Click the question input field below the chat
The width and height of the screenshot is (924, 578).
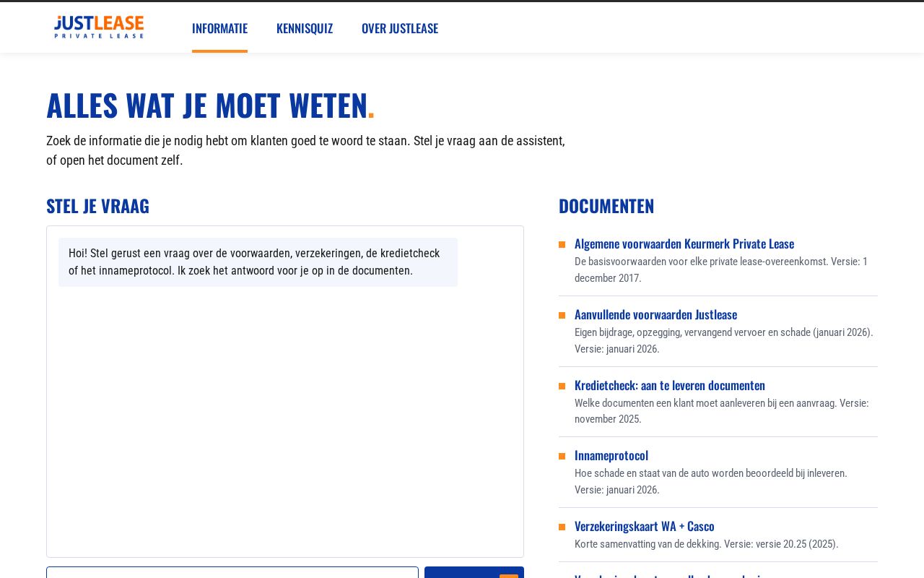232,572
